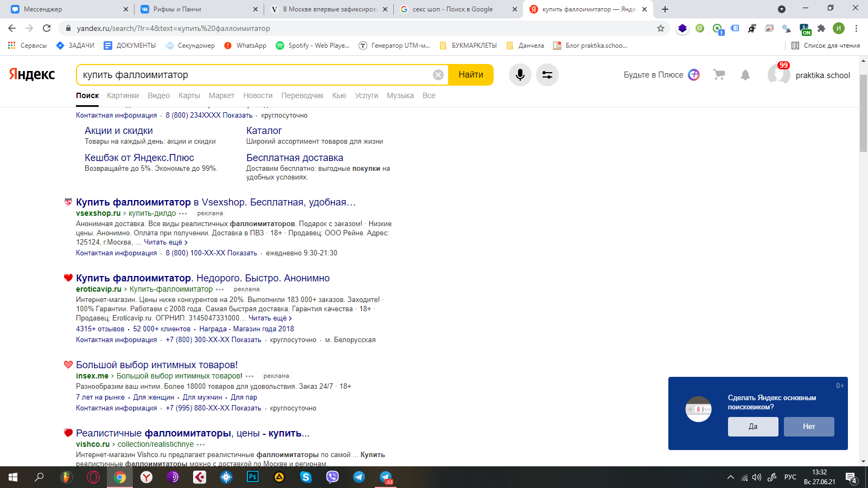Open Windows Start menu
Viewport: 868px width, 488px height.
[x=13, y=477]
